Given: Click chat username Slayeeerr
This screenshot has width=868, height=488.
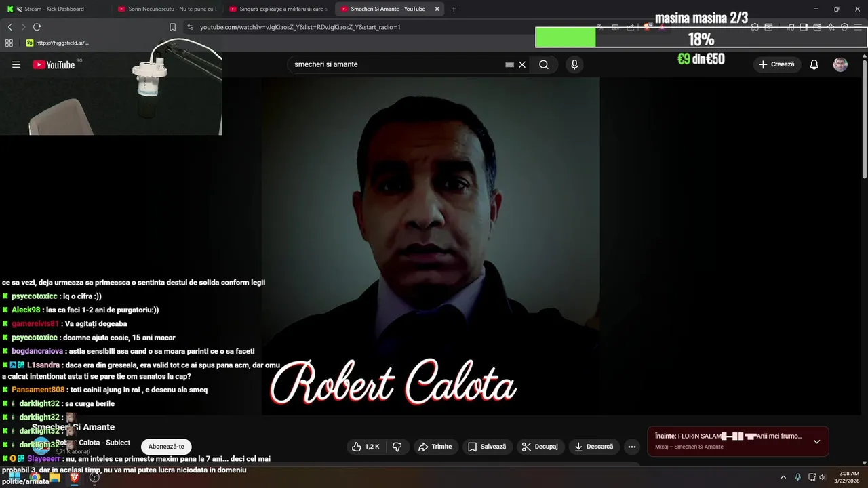Looking at the screenshot, I should 44,459.
